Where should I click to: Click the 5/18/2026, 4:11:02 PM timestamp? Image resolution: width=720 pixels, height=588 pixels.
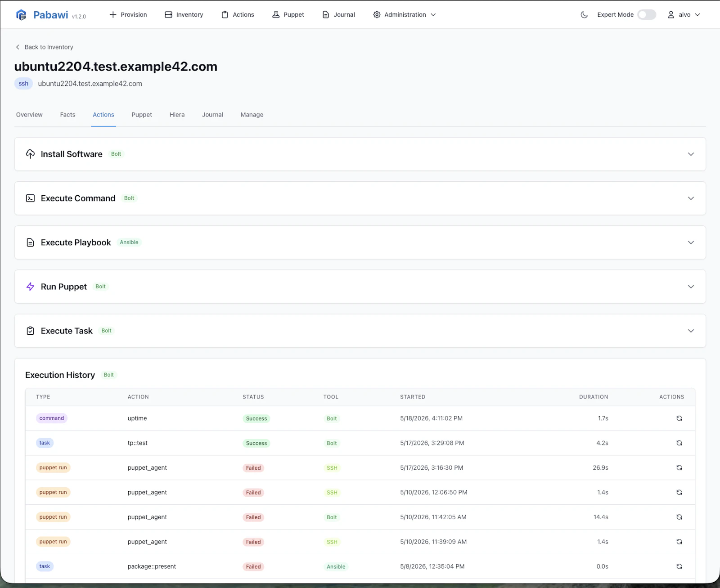coord(431,418)
